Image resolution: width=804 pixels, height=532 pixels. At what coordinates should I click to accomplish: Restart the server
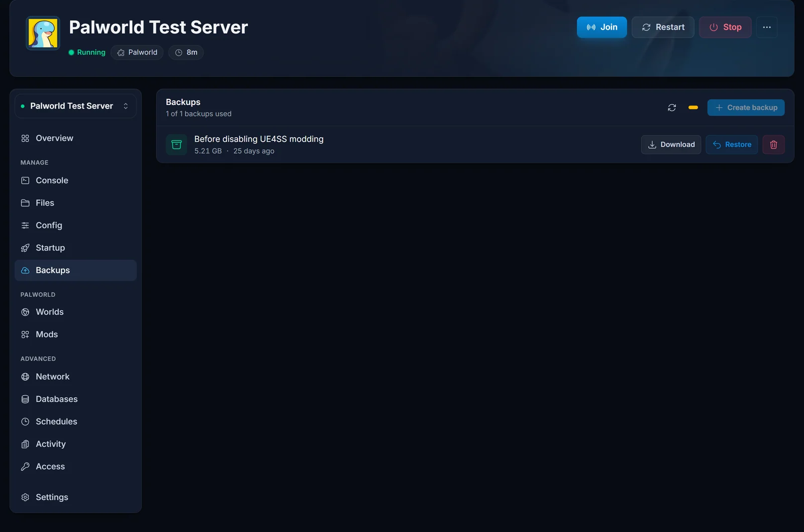tap(663, 27)
